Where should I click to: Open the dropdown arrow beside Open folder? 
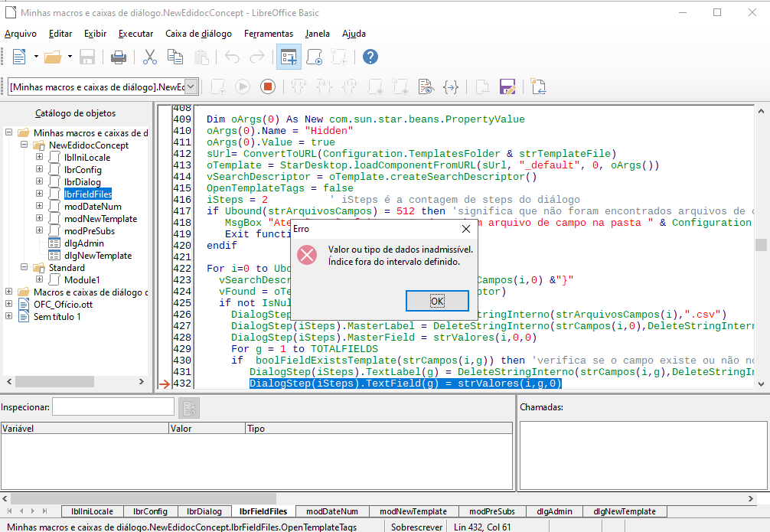[70, 57]
